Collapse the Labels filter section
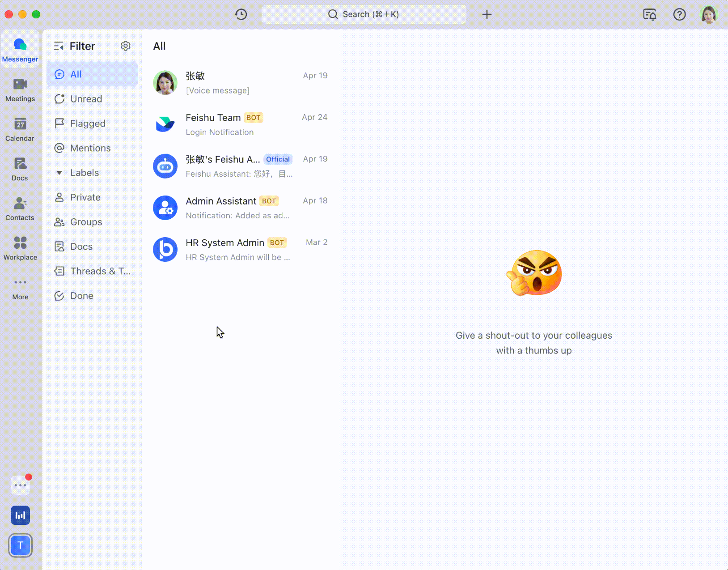 (59, 172)
